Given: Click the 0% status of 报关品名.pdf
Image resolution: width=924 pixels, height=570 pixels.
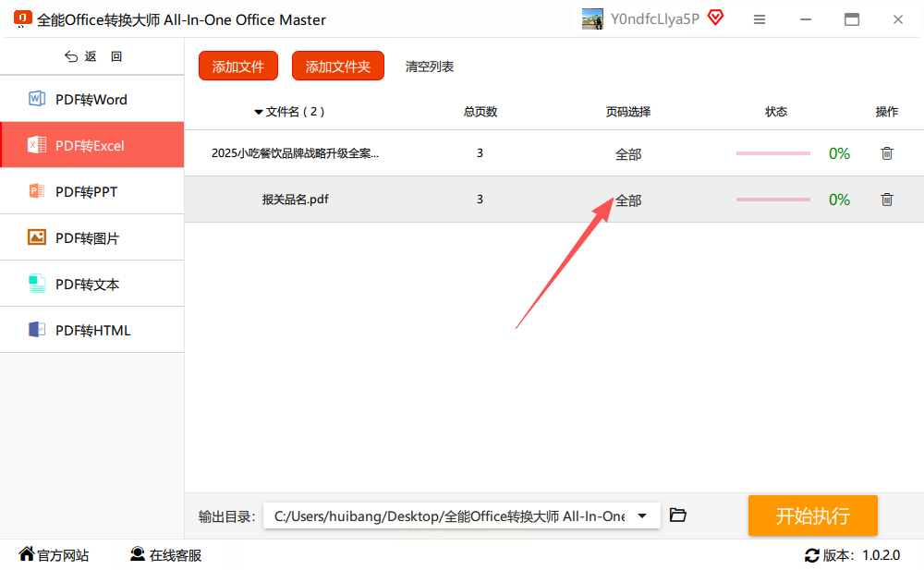Looking at the screenshot, I should (839, 200).
